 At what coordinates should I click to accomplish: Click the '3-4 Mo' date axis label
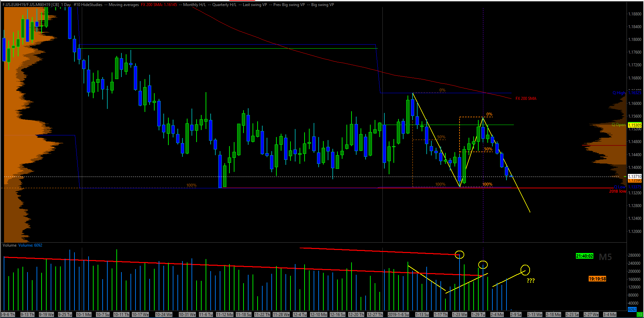(609, 314)
